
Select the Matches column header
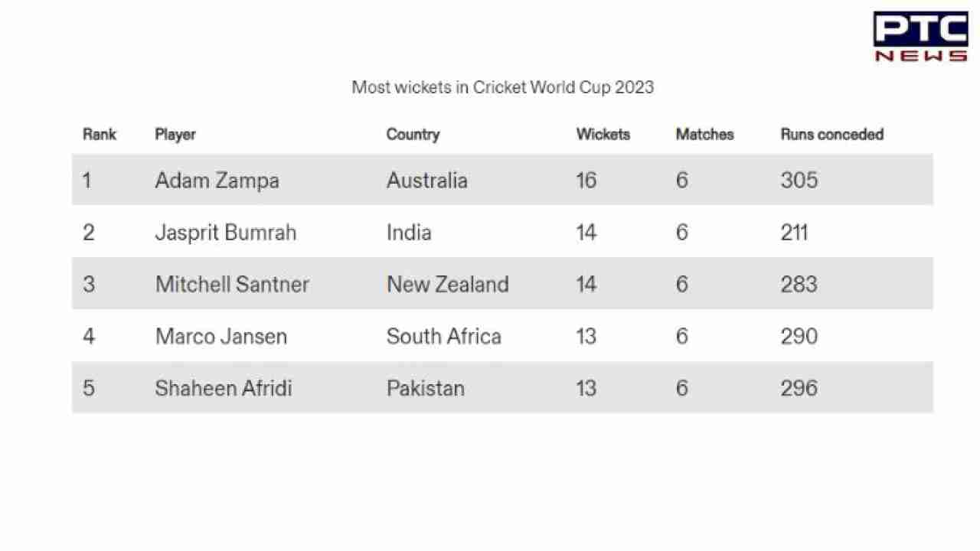coord(704,134)
